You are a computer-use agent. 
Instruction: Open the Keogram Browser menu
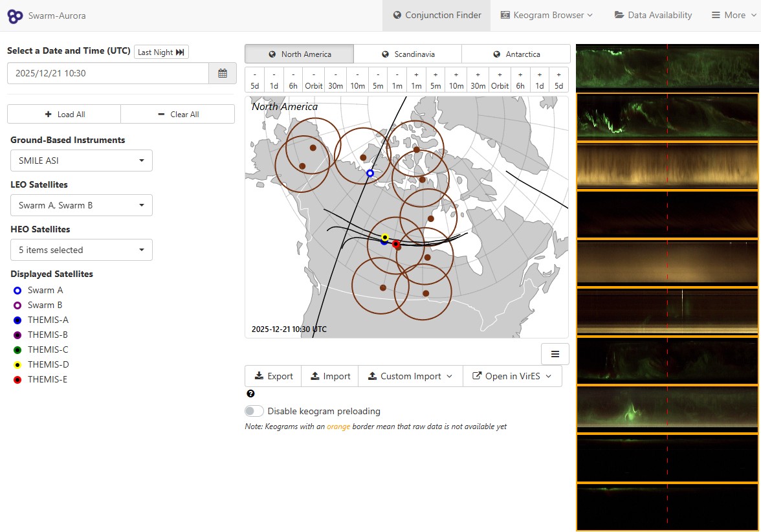[547, 14]
